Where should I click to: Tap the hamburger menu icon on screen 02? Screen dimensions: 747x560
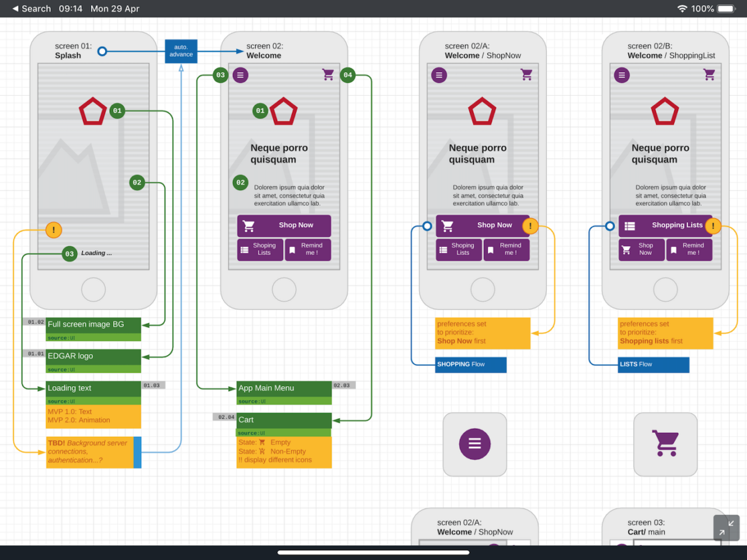coord(240,75)
